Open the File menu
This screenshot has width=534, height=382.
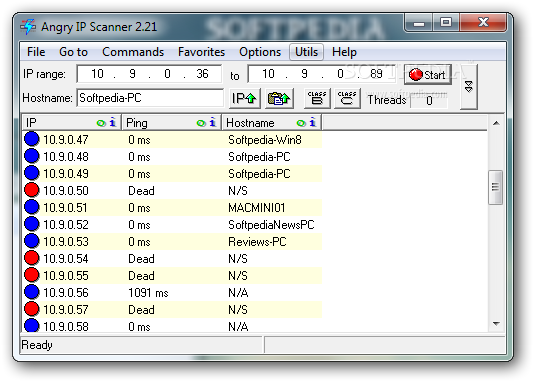[36, 52]
